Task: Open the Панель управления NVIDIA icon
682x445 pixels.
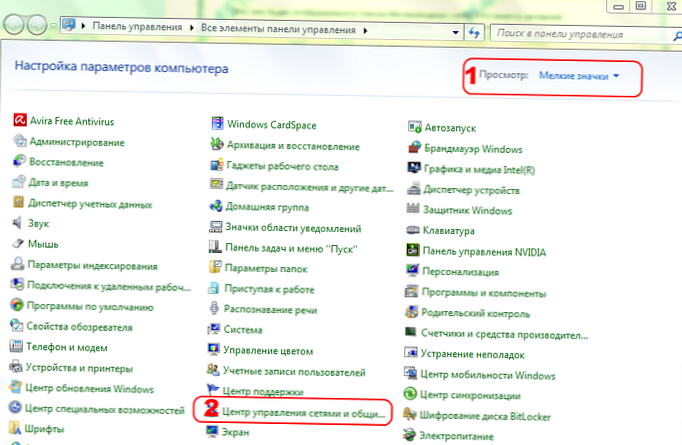Action: tap(413, 250)
